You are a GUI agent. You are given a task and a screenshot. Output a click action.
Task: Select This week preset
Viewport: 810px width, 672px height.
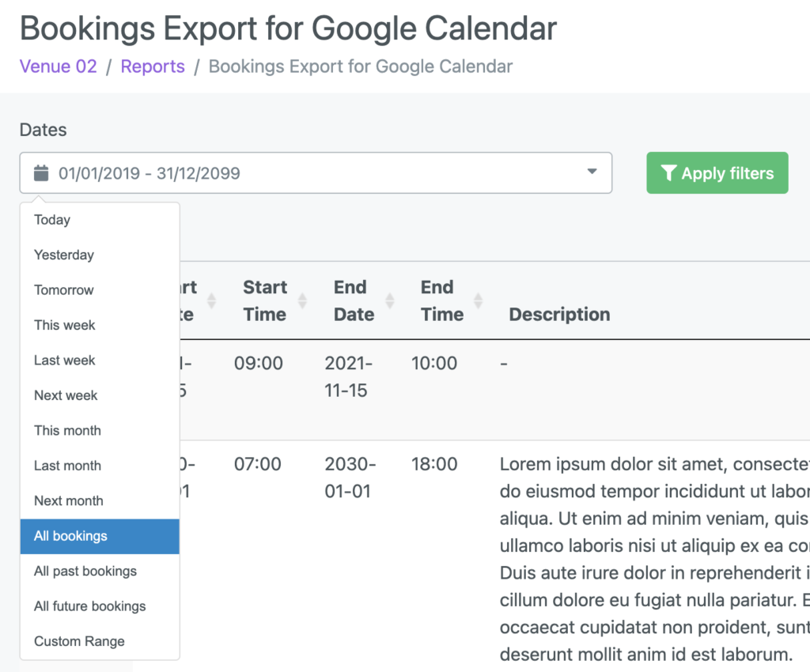point(100,325)
